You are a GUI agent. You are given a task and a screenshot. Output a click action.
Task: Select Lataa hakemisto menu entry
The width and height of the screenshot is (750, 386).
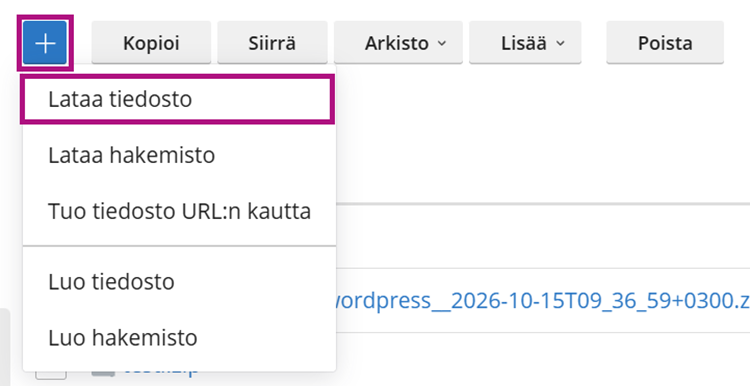[x=179, y=155]
